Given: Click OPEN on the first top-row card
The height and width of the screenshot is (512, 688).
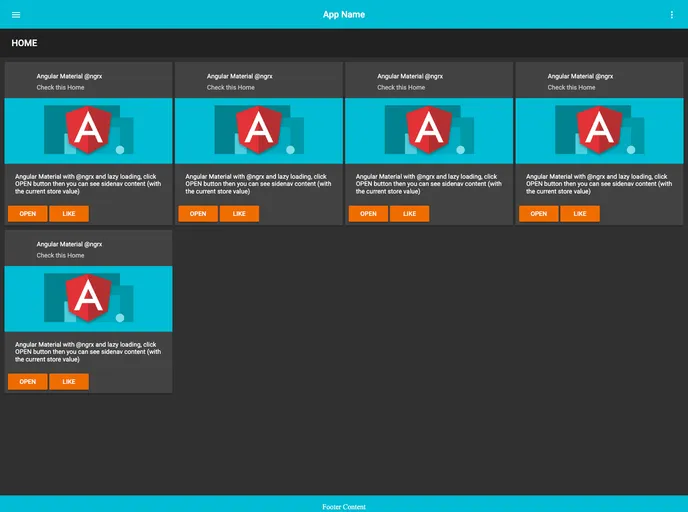Looking at the screenshot, I should tap(28, 214).
